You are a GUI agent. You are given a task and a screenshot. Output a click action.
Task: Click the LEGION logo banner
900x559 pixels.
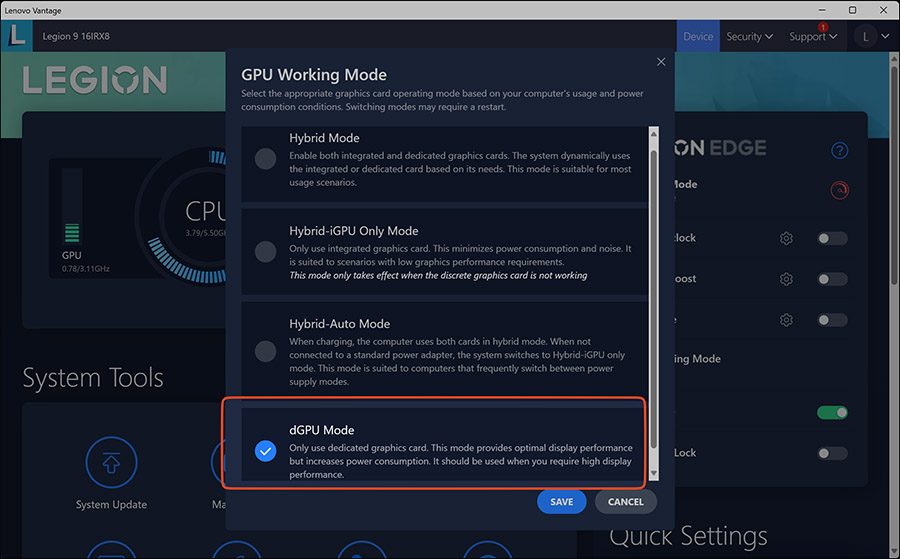pyautogui.click(x=95, y=79)
